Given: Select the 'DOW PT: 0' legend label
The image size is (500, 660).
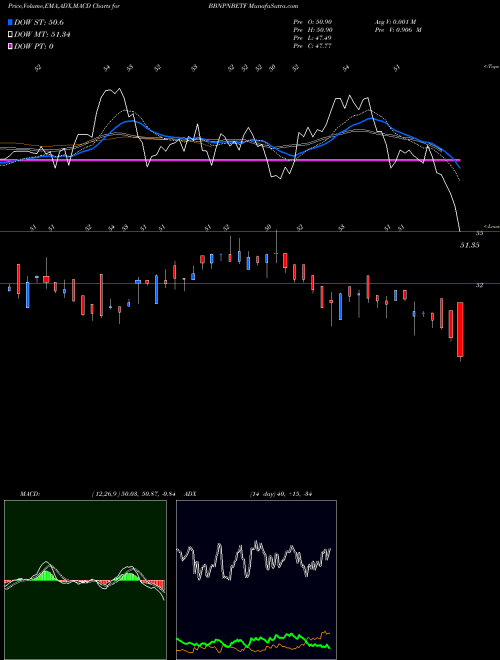Looking at the screenshot, I should (33, 46).
